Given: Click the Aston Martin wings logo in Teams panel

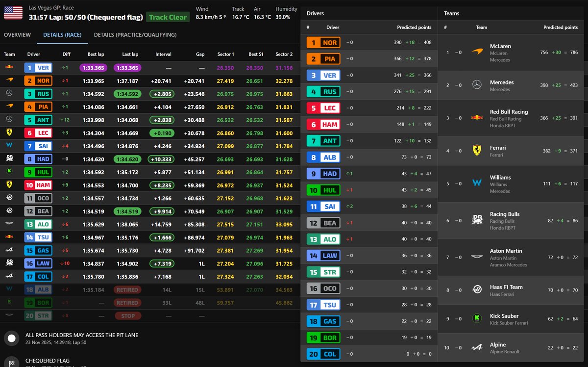Looking at the screenshot, I should coord(477,257).
